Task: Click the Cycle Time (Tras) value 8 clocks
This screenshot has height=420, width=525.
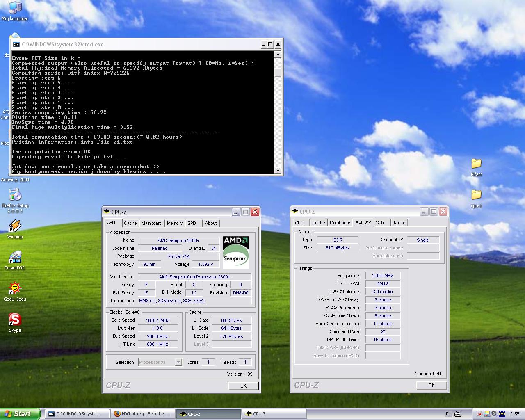Action: (x=383, y=316)
